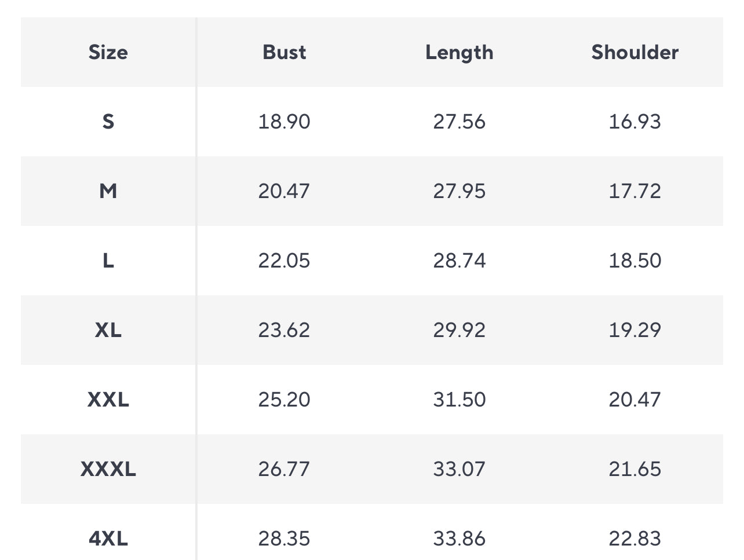Click bust value 23.62 for size XL
744x560 pixels.
[284, 330]
